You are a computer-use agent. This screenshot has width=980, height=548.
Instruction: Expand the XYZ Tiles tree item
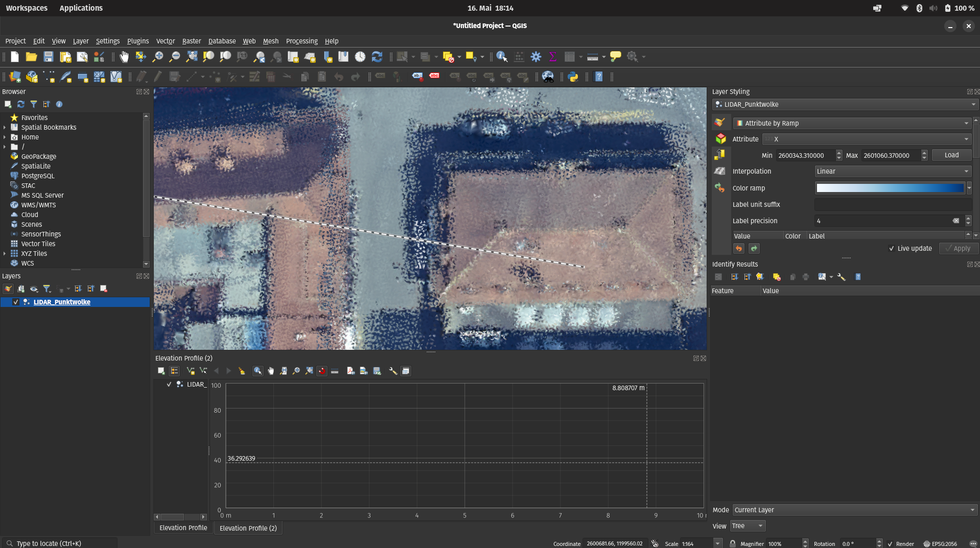tap(5, 253)
